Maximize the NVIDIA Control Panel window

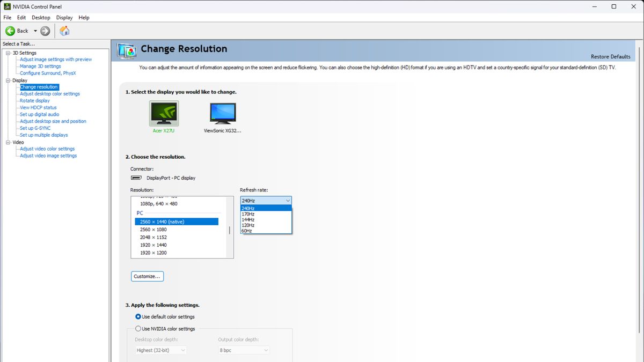614,6
